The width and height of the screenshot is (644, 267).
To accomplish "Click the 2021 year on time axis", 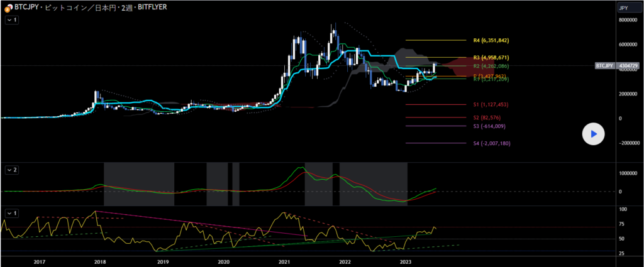I will tap(284, 261).
